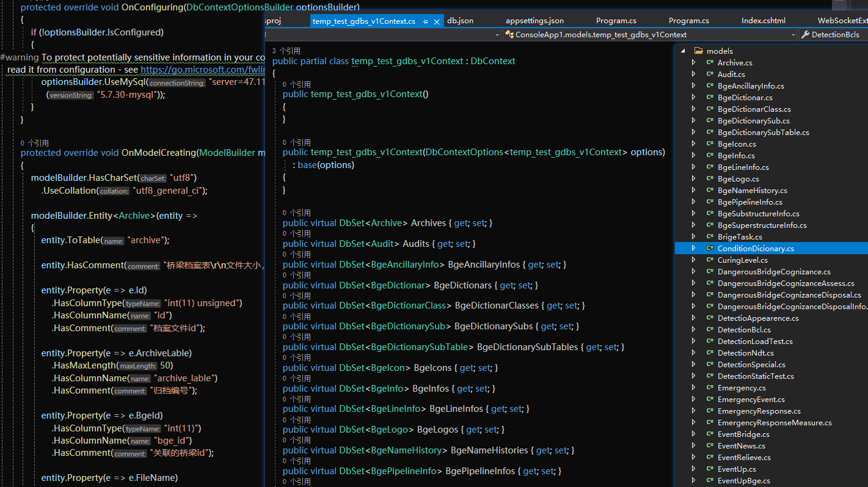
Task: Switch to the db.json tab
Action: point(460,21)
